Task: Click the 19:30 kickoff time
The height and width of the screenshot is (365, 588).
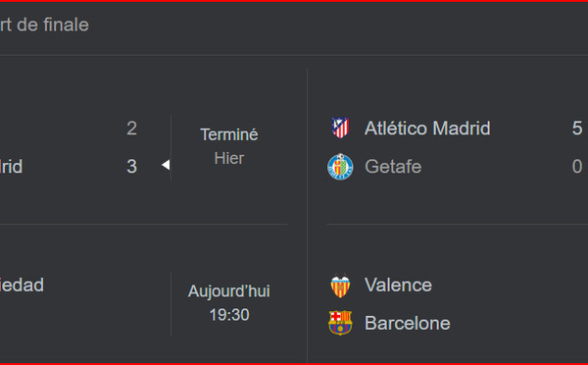Action: coord(229,315)
